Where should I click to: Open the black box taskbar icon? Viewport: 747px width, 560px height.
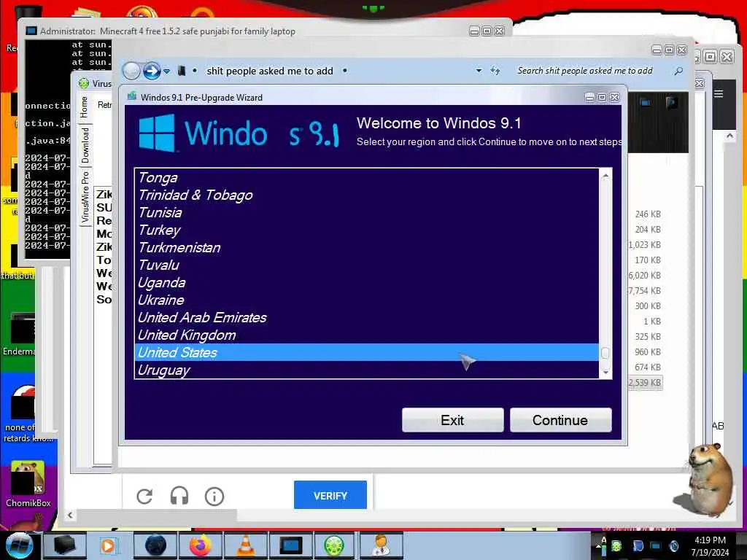[x=65, y=545]
